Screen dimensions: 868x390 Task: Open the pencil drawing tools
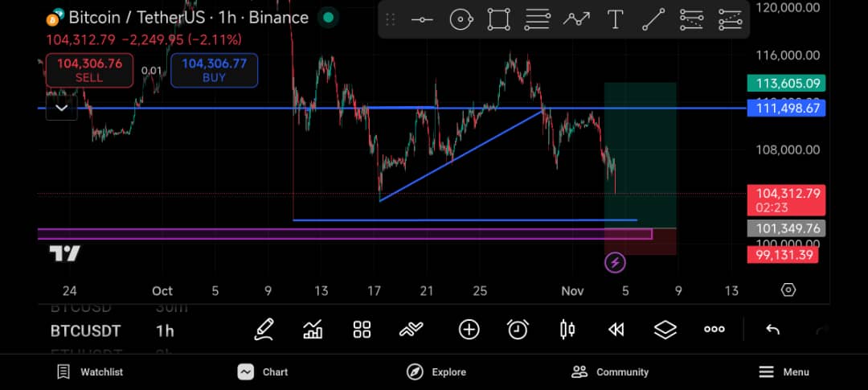point(264,330)
